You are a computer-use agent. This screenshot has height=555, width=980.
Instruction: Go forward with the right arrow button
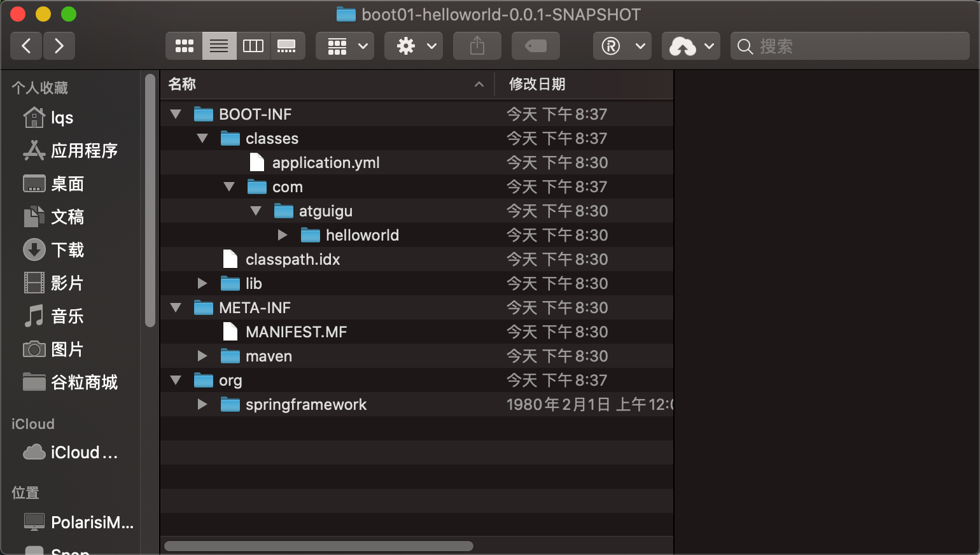coord(59,46)
